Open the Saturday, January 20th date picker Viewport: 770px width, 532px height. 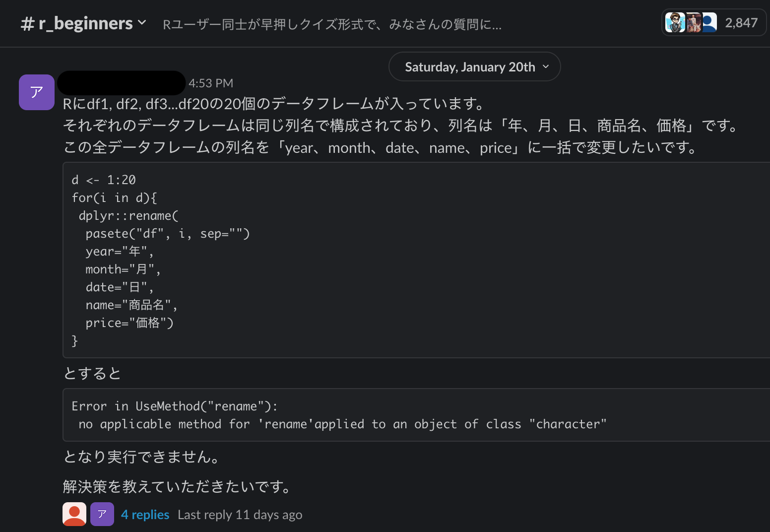469,67
